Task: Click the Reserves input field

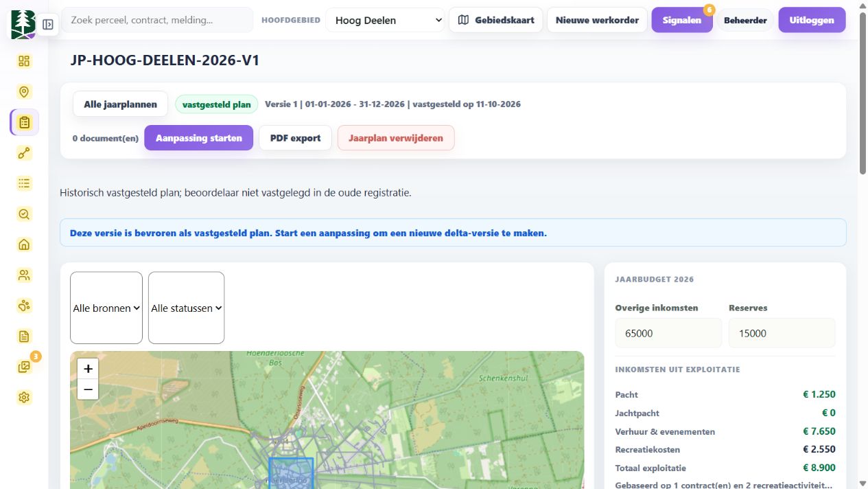Action: point(782,333)
